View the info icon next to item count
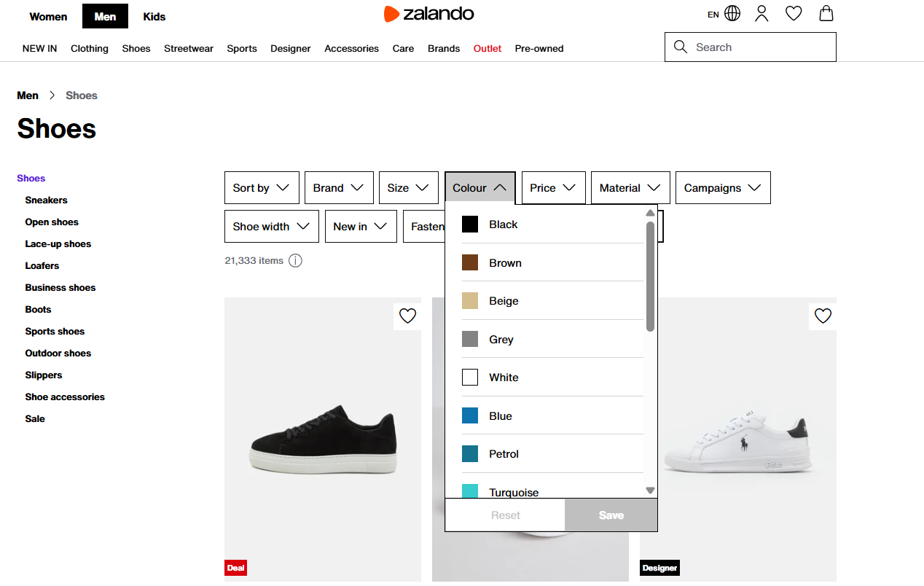 295,260
